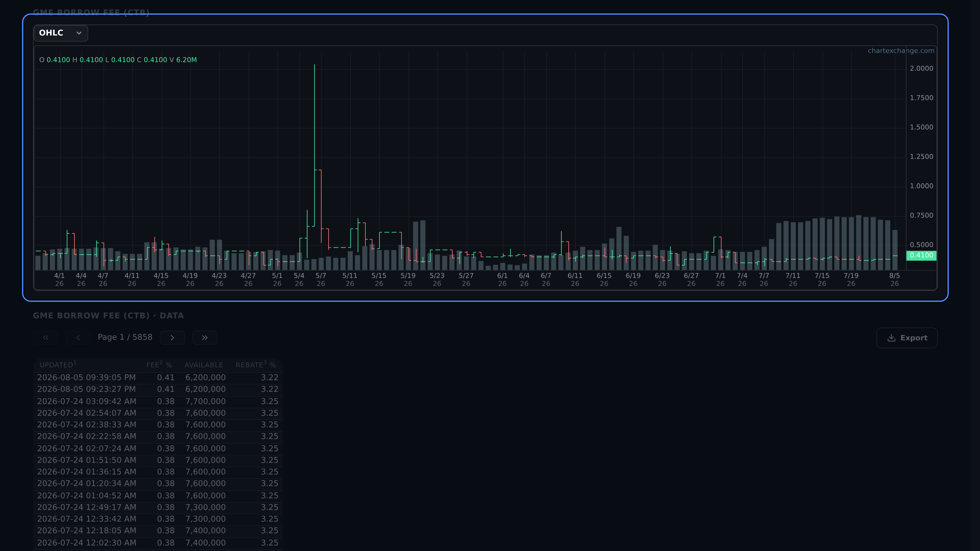This screenshot has height=551, width=980.
Task: Sort by the REBATE % column header
Action: click(x=256, y=365)
